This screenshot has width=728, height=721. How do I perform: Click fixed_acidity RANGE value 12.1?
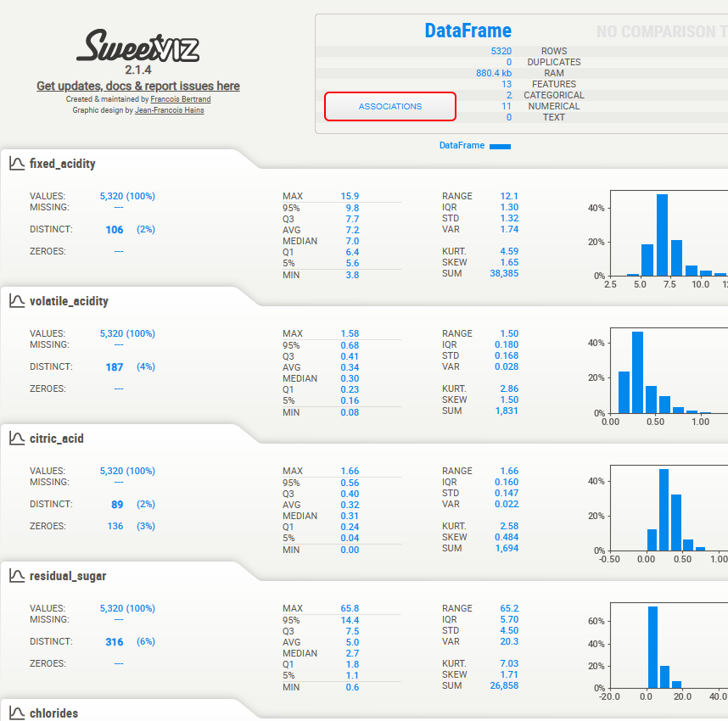509,196
